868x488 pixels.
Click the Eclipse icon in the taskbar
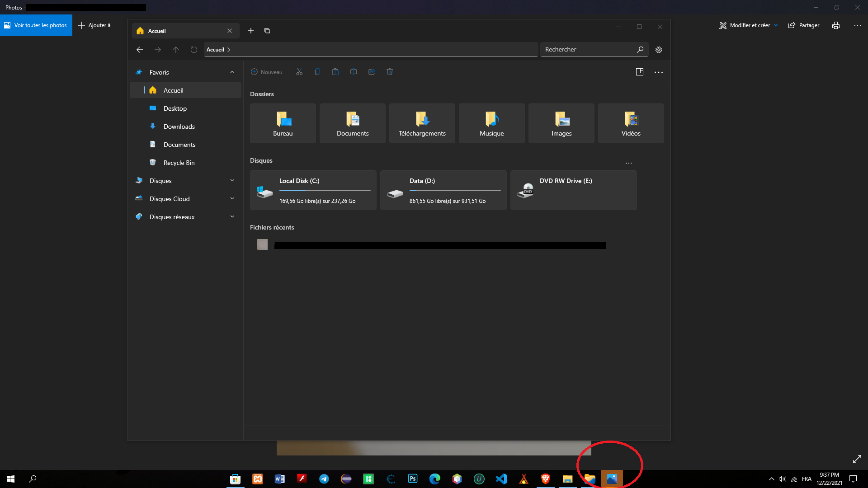pyautogui.click(x=346, y=479)
